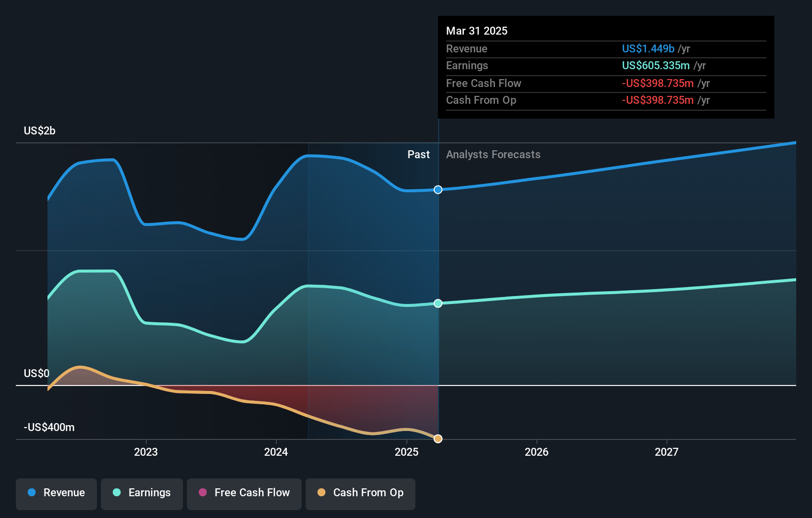Click the 2024 x-axis label
This screenshot has height=518, width=812.
point(276,452)
